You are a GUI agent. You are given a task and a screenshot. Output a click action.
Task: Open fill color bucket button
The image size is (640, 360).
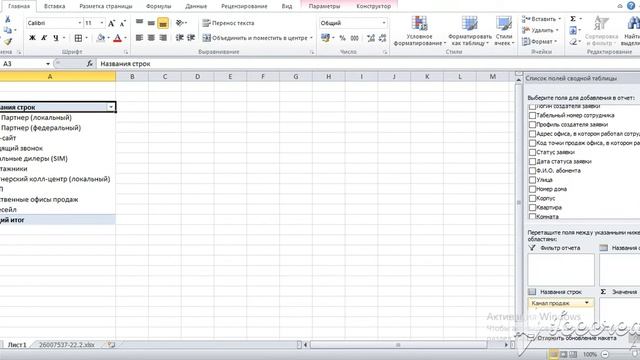[x=100, y=38]
